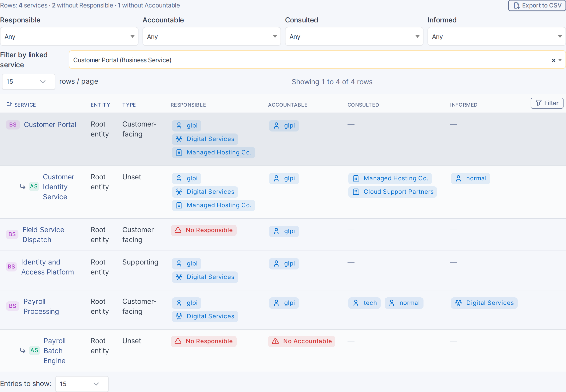Click glpi responsible tag in Payroll Processing row
Screen dimensions: 566x392
(x=186, y=303)
